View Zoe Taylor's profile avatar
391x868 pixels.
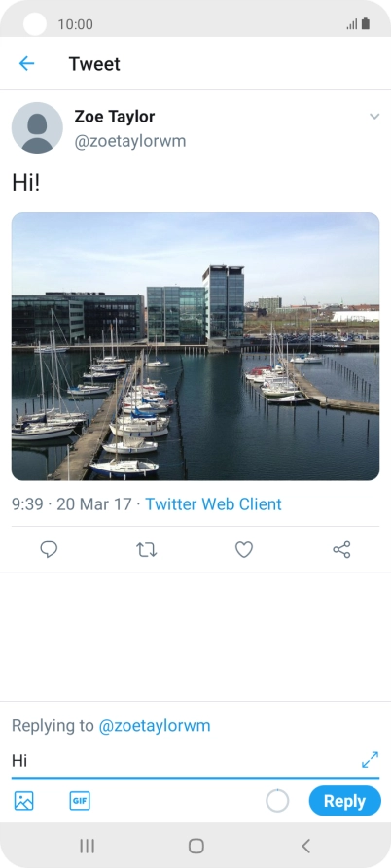tap(37, 127)
